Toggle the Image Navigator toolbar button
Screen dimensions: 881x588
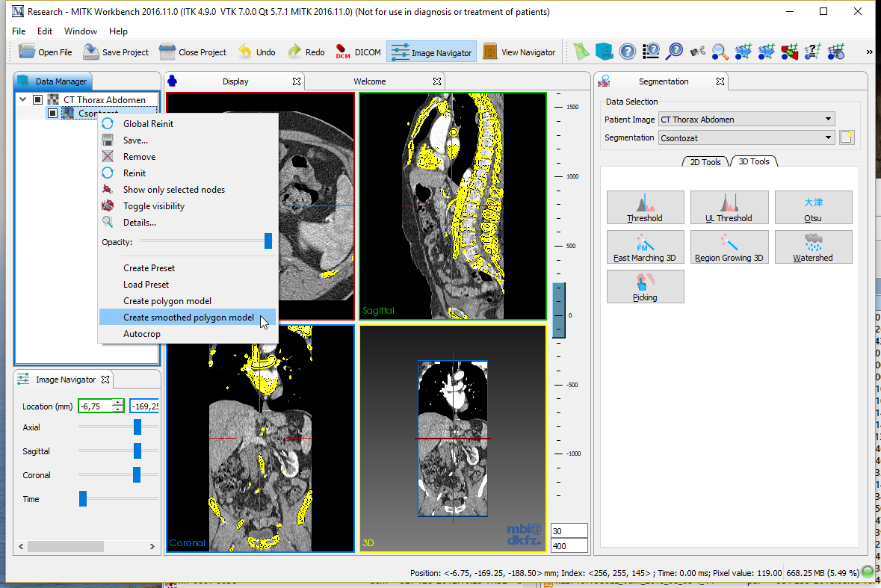[432, 52]
